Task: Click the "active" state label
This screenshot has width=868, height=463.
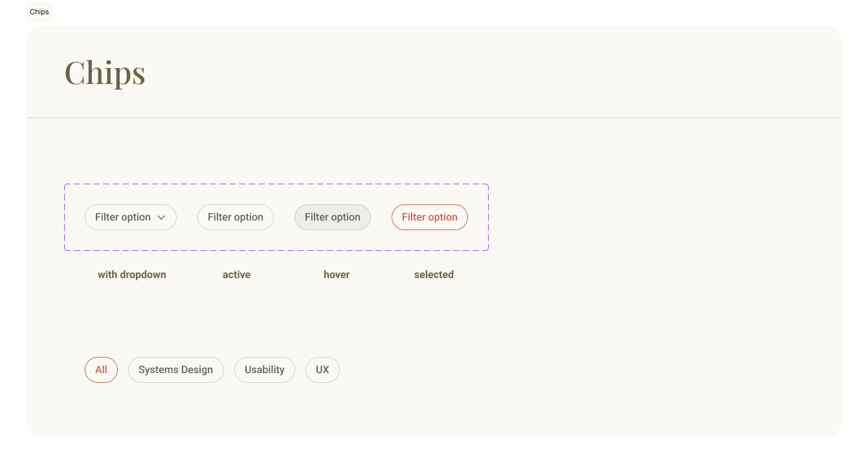Action: (236, 274)
